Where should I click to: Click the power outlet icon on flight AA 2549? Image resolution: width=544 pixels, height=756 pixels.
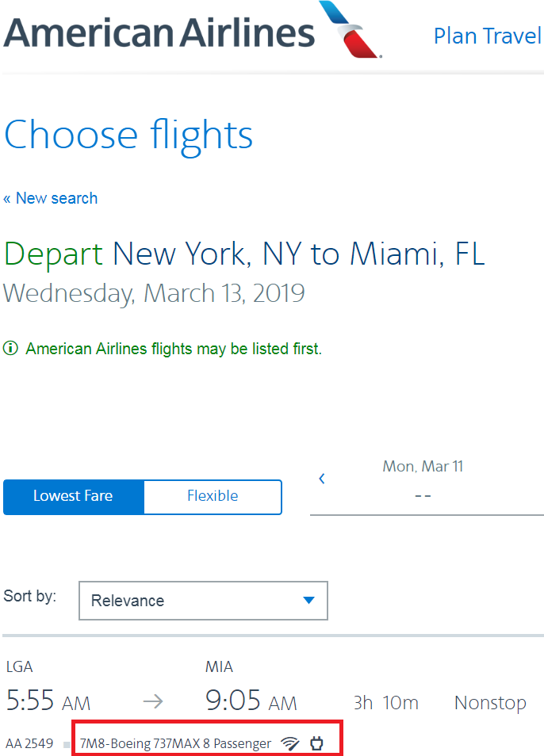pos(317,743)
